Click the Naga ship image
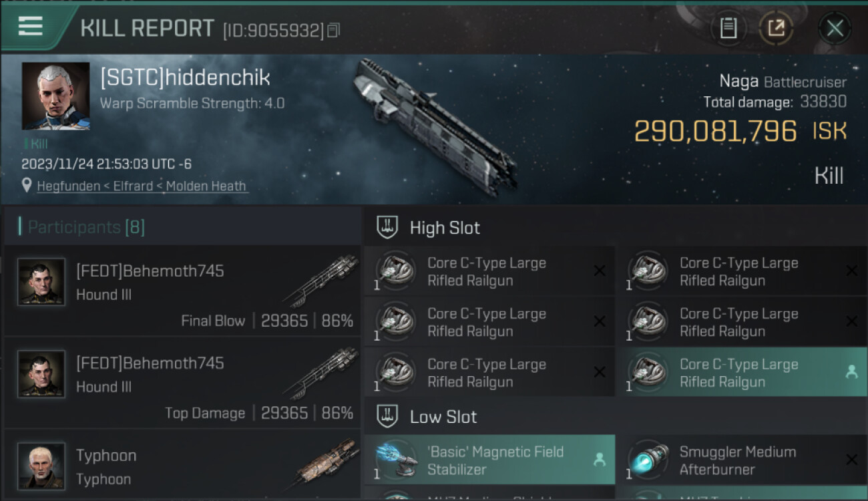 pos(437,126)
